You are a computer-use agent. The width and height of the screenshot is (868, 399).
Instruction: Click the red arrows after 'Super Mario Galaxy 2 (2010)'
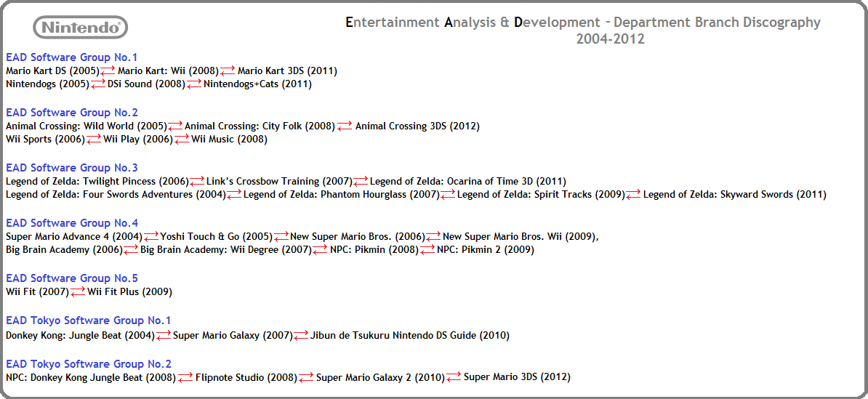click(454, 377)
